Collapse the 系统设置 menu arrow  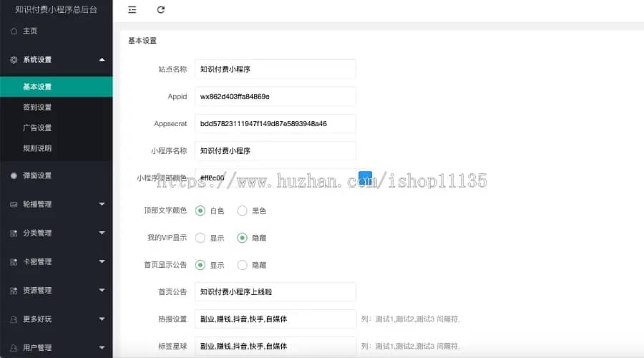102,59
